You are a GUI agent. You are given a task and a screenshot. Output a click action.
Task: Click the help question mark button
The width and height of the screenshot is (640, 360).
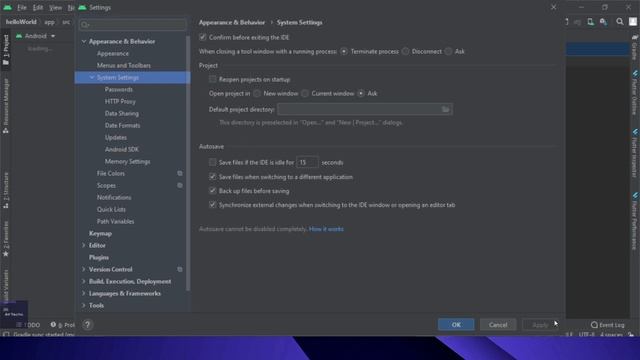coord(87,324)
